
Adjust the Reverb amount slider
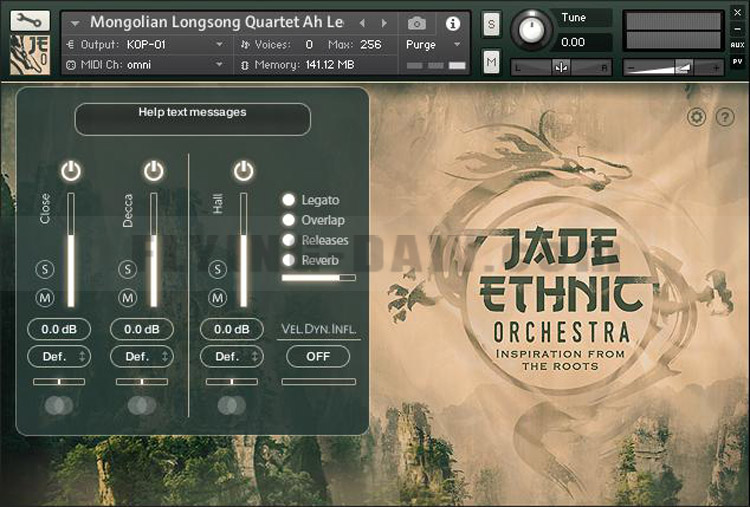click(319, 278)
